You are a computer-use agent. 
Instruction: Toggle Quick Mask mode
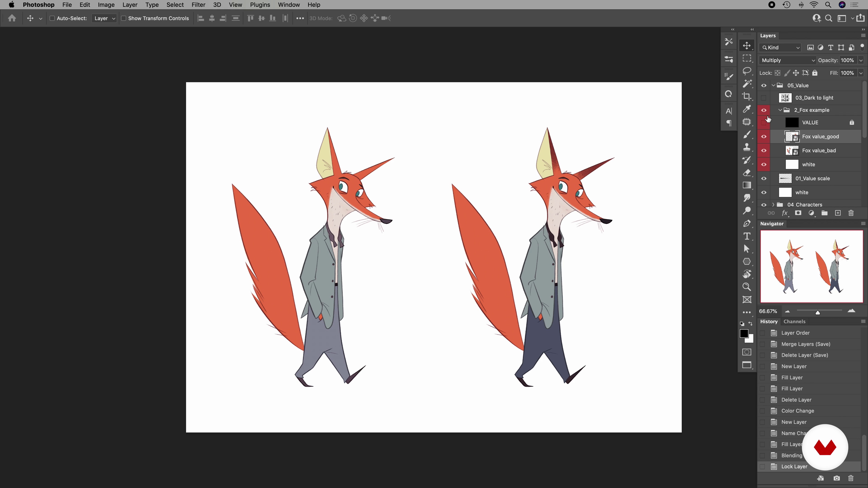[747, 352]
